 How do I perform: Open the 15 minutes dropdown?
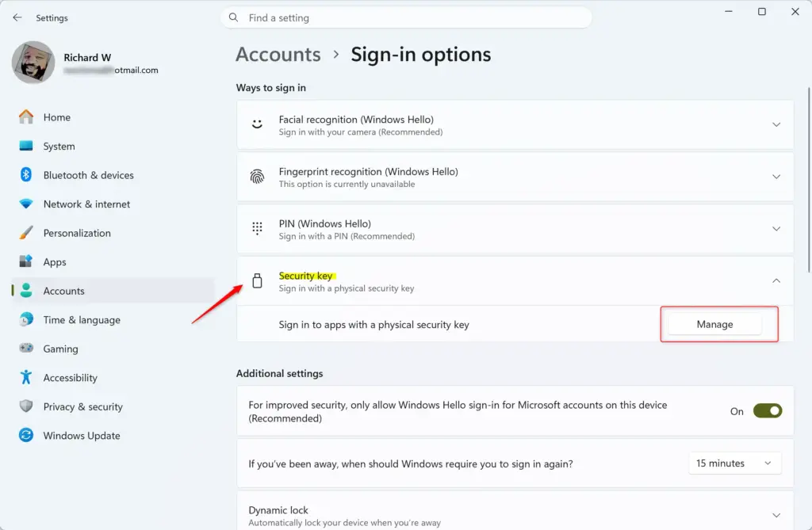734,463
